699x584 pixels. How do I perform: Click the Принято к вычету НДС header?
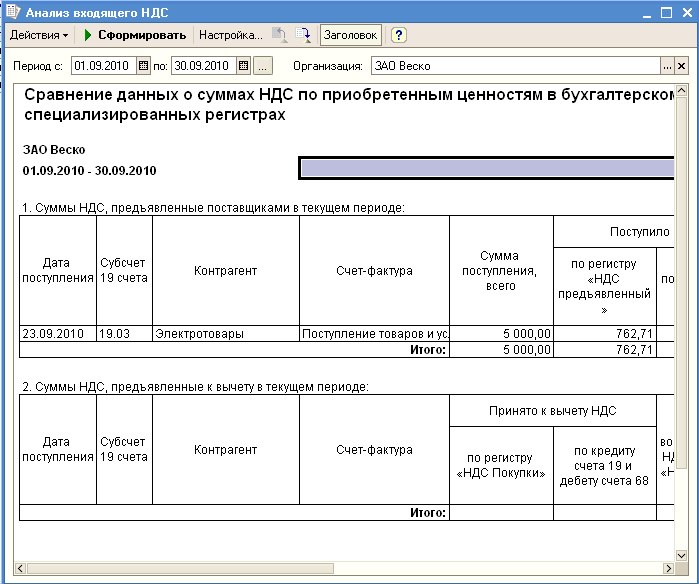pos(553,411)
